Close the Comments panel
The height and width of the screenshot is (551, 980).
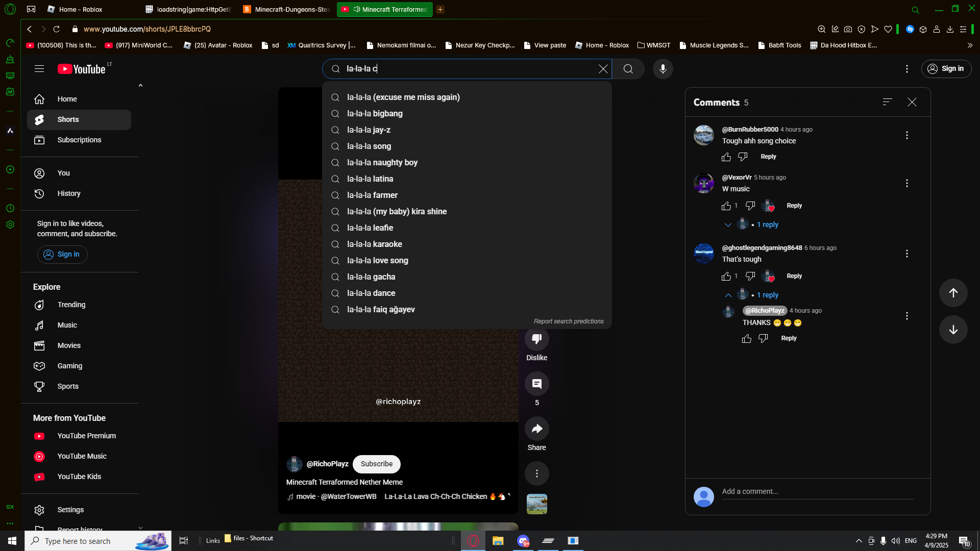(x=912, y=102)
